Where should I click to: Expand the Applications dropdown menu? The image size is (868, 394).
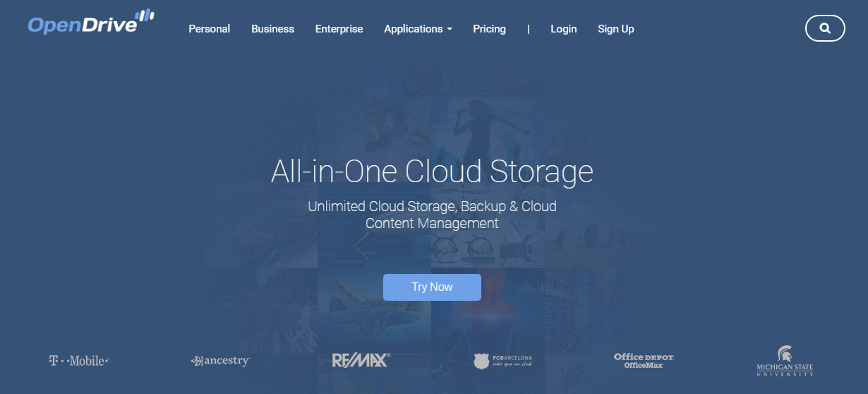(x=418, y=29)
